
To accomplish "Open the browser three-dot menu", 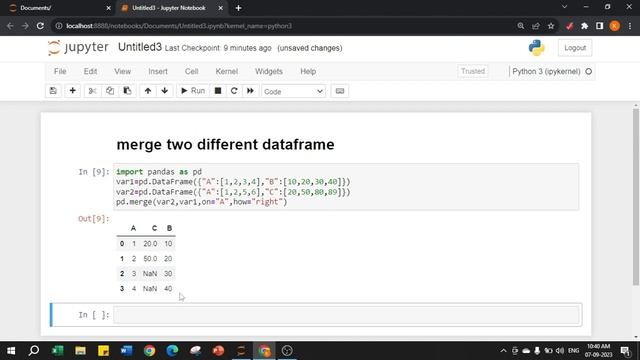I will coord(630,26).
